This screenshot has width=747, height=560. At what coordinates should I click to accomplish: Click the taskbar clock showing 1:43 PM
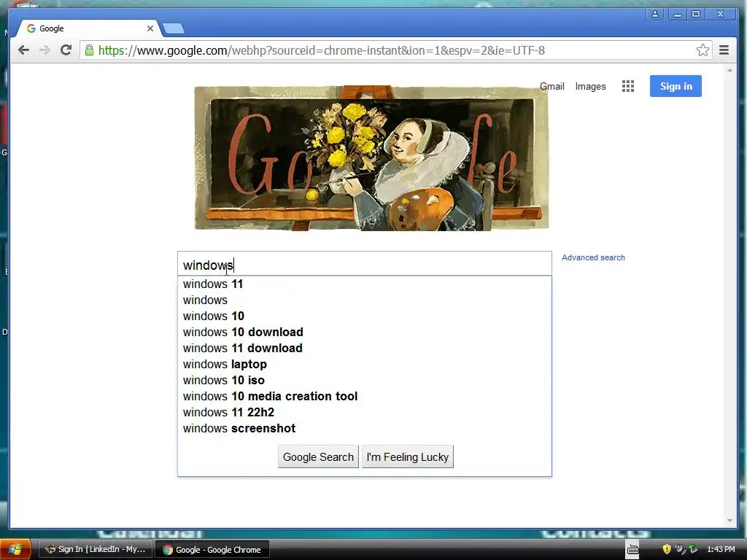[x=721, y=550]
